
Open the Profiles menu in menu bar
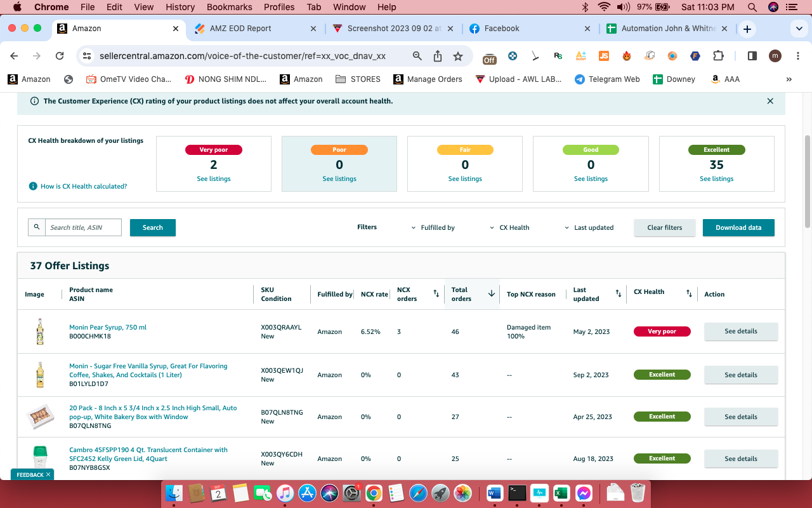pyautogui.click(x=279, y=7)
